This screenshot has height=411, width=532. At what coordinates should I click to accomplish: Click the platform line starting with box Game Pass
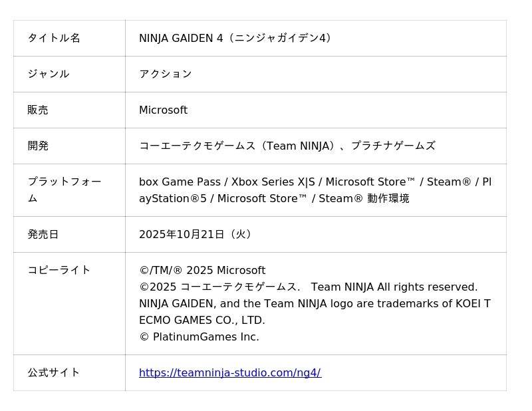coord(315,182)
